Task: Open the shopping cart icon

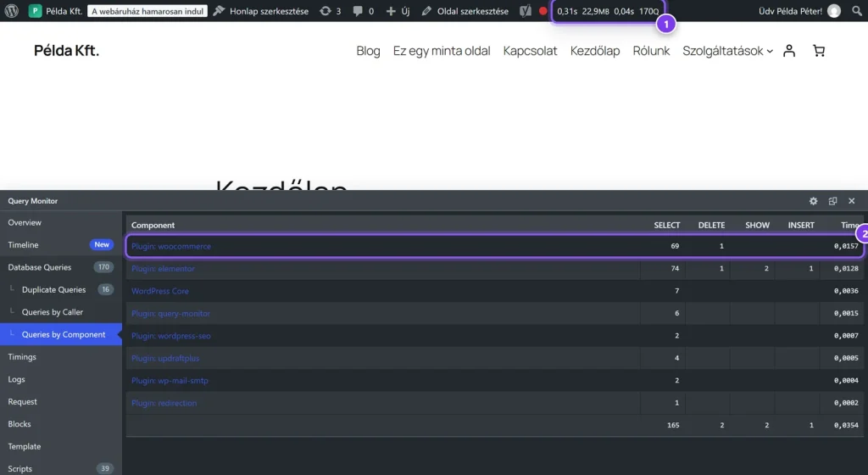Action: 819,51
